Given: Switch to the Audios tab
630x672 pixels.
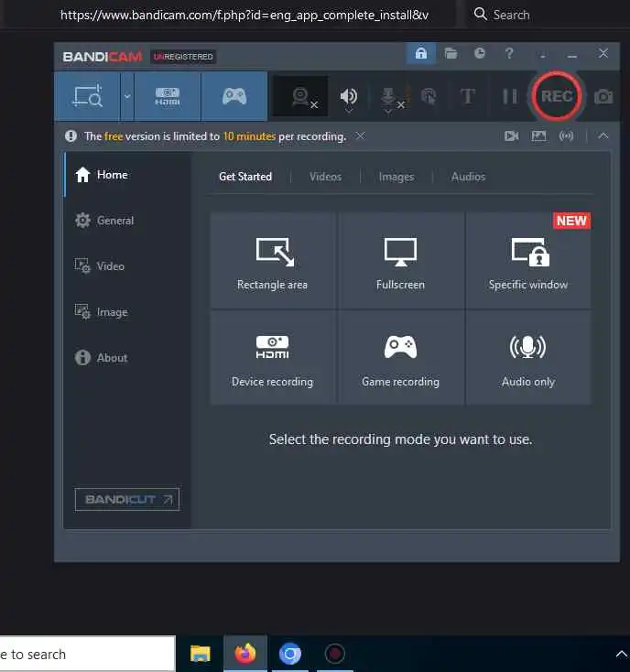Looking at the screenshot, I should pos(468,177).
